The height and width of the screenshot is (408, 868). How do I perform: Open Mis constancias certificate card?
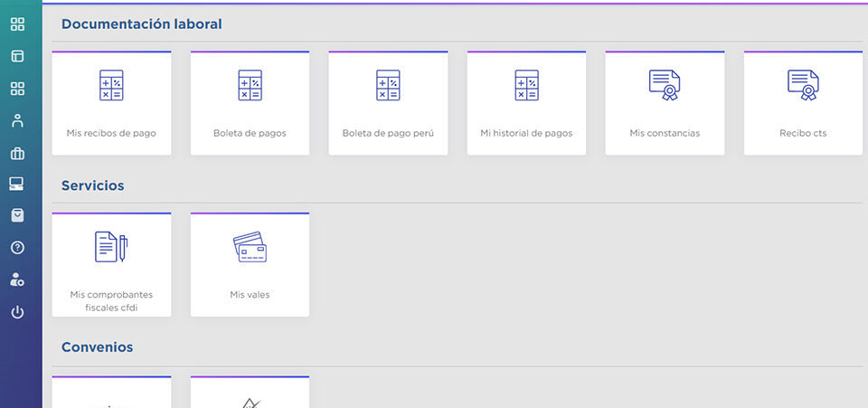665,103
